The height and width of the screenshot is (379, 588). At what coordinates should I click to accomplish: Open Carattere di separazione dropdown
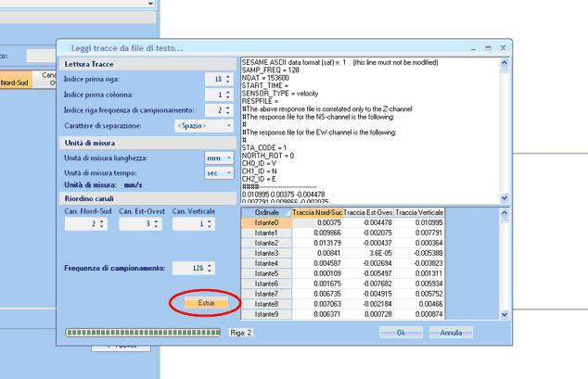pyautogui.click(x=229, y=125)
